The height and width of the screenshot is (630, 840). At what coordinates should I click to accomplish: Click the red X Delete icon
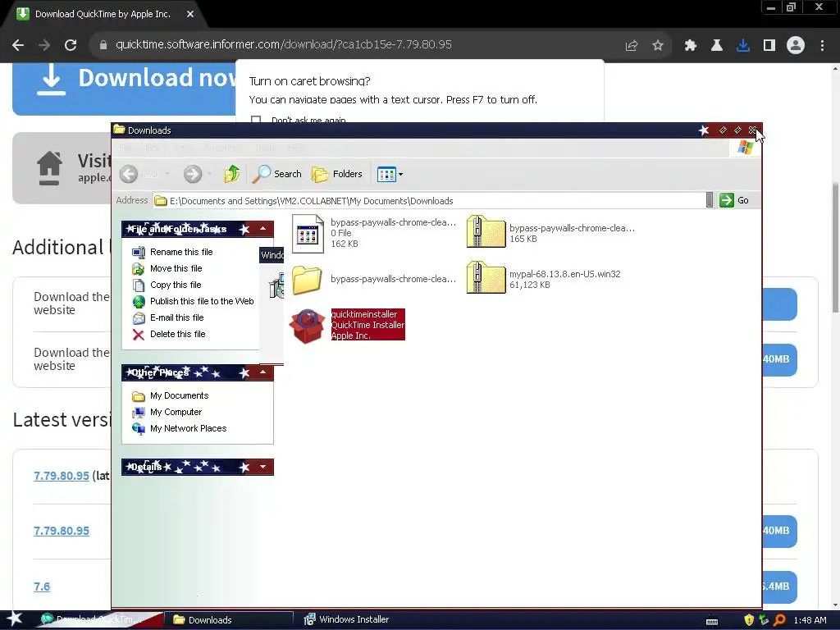138,335
